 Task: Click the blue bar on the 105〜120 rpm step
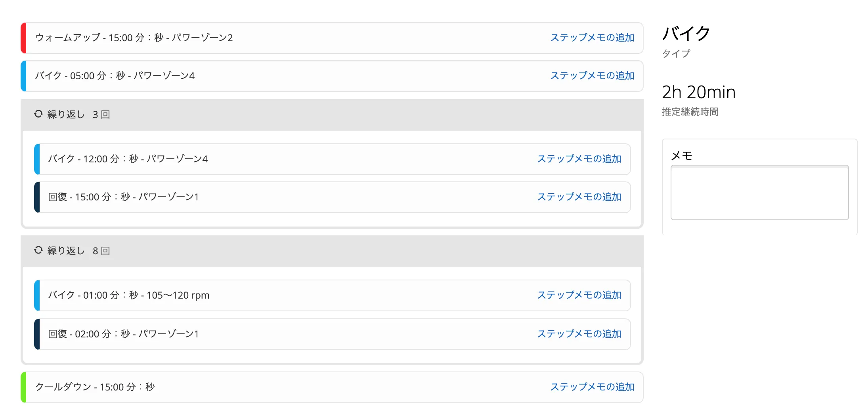point(37,295)
